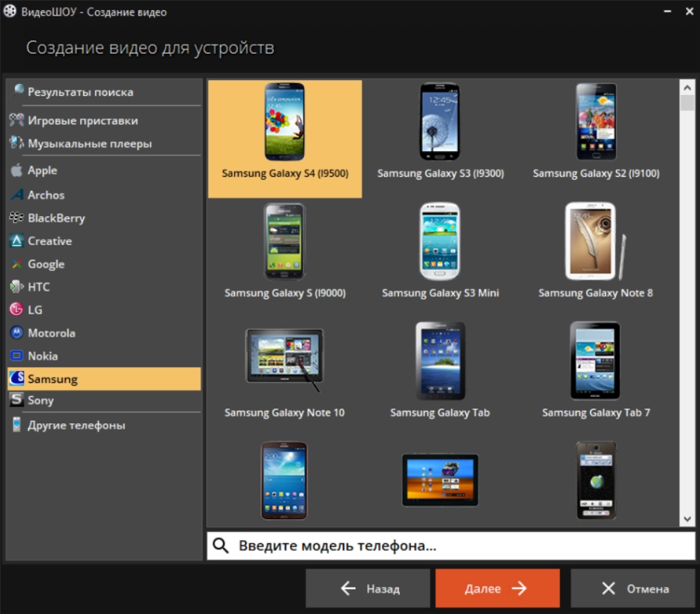The width and height of the screenshot is (700, 614).
Task: Proceed with the Далее button
Action: pos(497,588)
